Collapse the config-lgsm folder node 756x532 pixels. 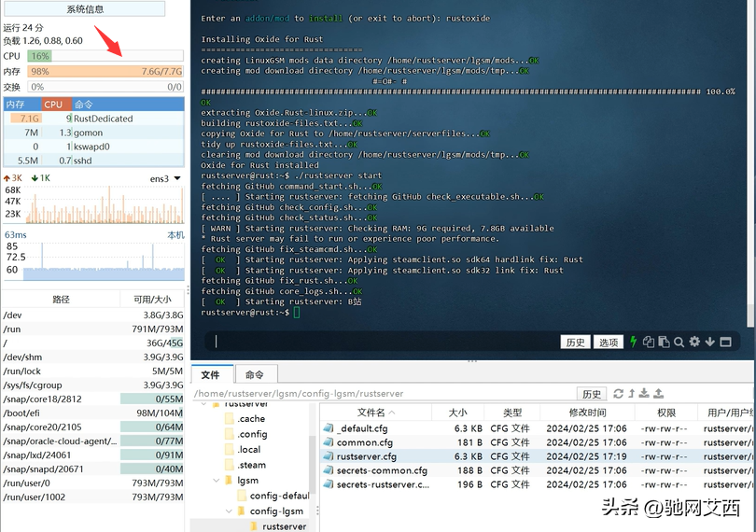[229, 511]
